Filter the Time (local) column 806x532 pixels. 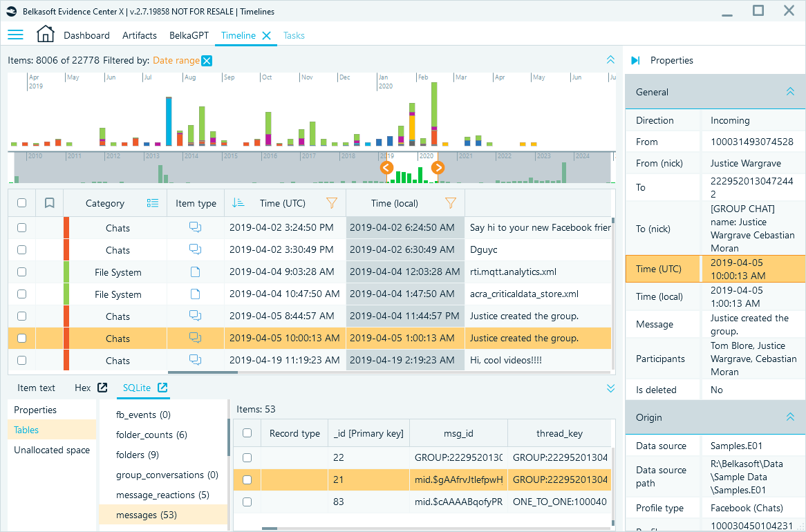point(451,203)
